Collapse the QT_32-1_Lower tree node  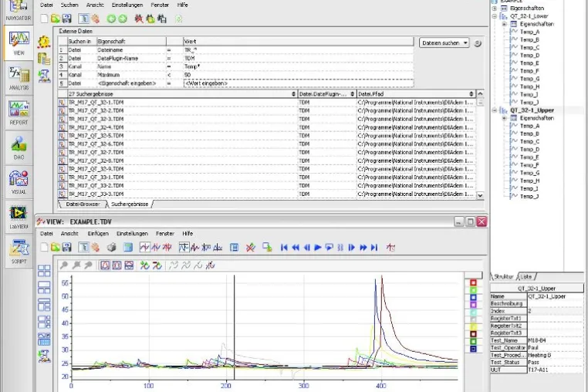click(495, 16)
